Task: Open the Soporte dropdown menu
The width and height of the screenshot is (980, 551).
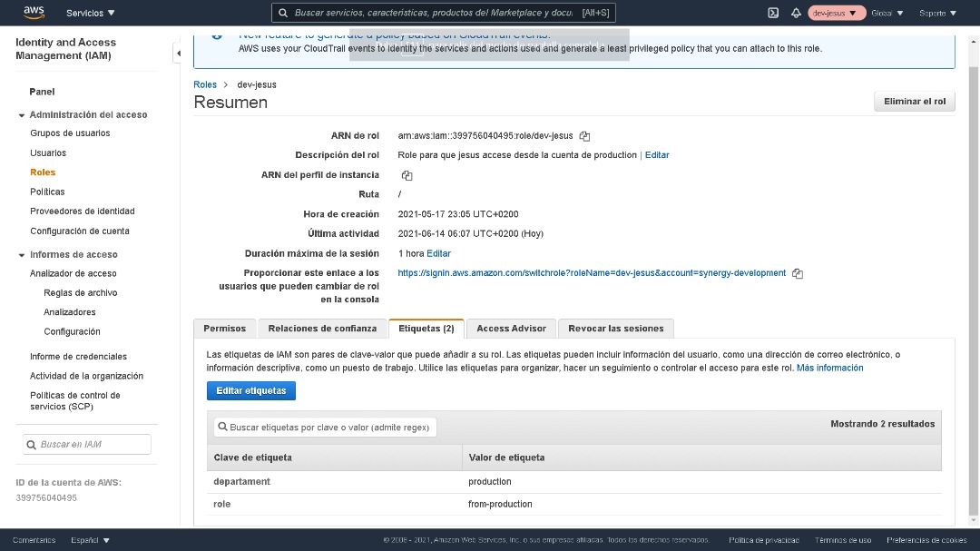Action: (937, 13)
